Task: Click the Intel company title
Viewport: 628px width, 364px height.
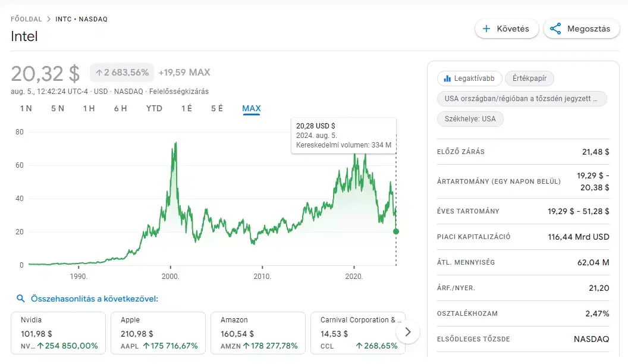Action: (x=24, y=36)
